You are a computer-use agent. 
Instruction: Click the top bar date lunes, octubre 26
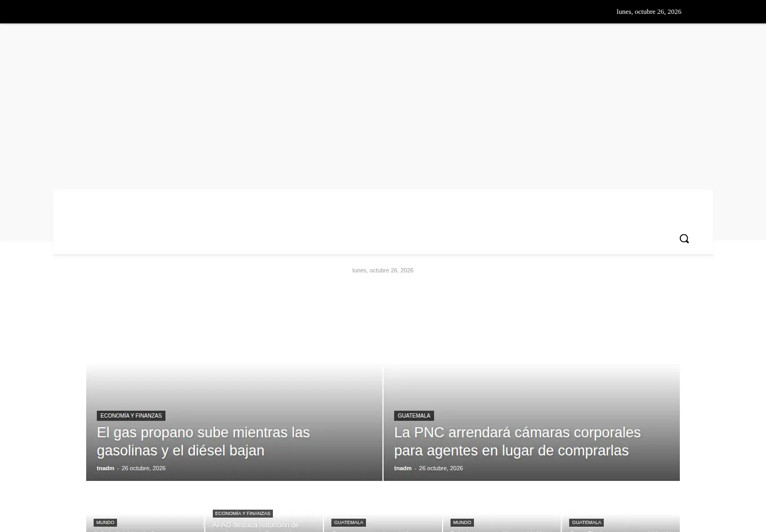tap(649, 12)
